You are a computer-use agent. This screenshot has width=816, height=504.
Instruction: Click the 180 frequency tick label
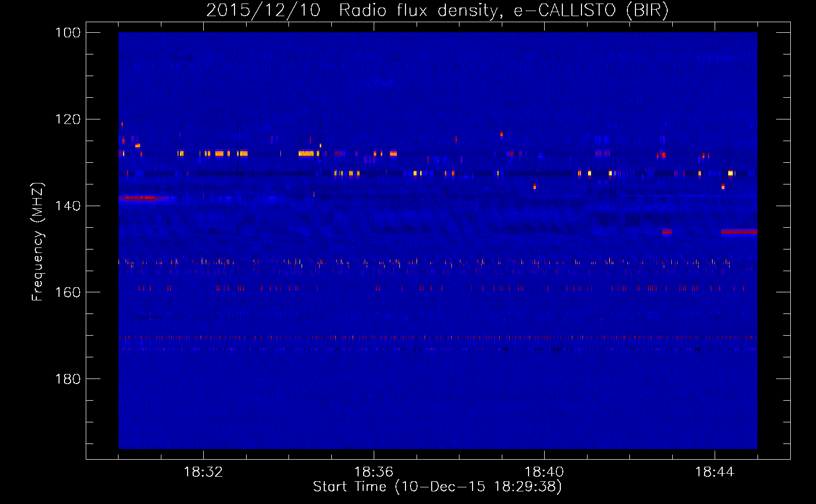pyautogui.click(x=68, y=379)
